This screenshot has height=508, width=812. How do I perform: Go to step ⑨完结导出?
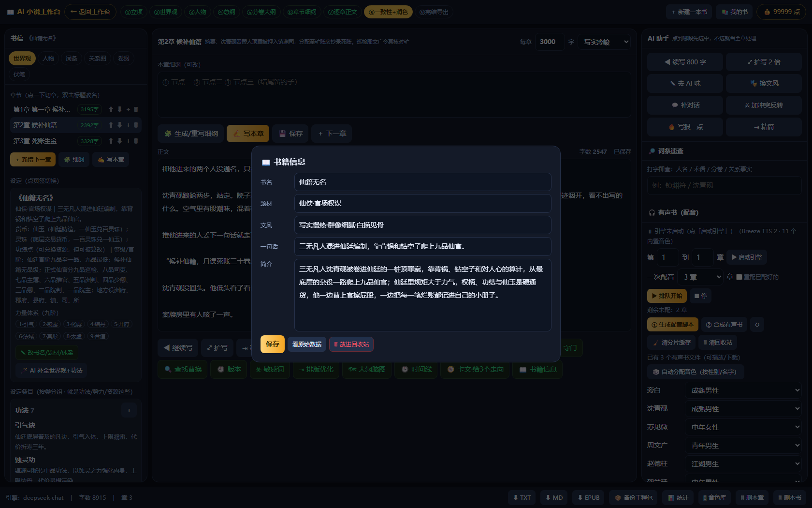(x=434, y=12)
